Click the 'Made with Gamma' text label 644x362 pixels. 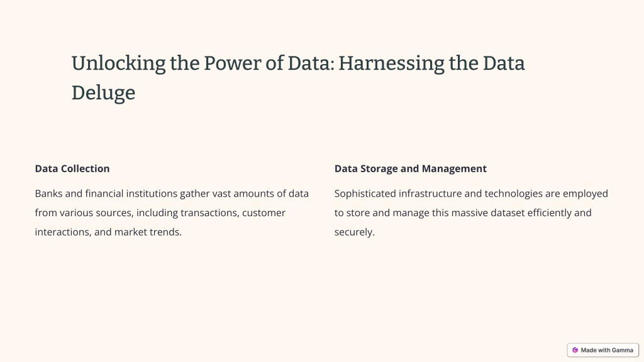(607, 350)
